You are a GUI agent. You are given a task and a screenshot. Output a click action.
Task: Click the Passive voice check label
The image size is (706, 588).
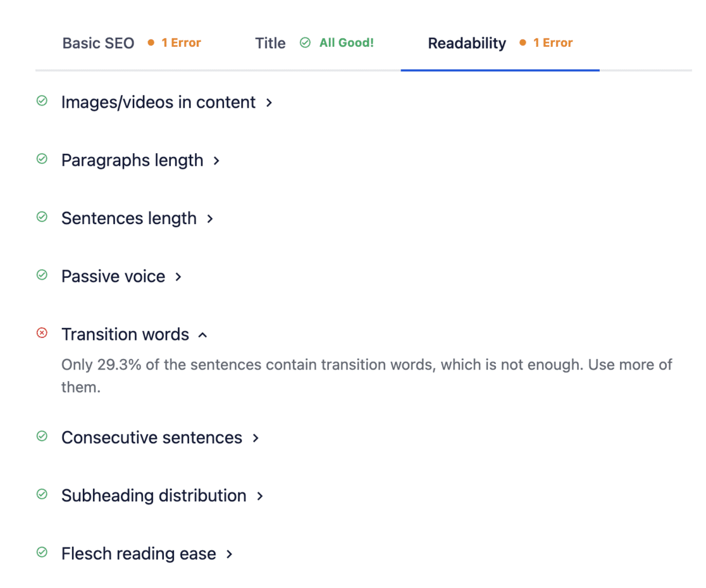(113, 276)
